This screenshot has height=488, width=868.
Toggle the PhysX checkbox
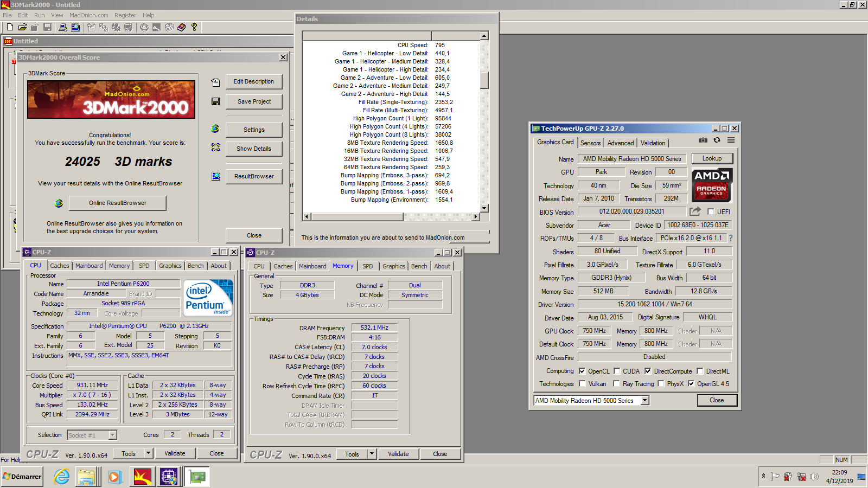pos(661,384)
